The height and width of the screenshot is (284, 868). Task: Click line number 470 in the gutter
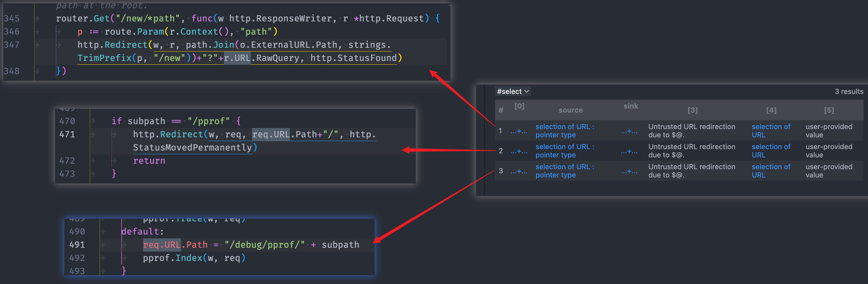67,121
